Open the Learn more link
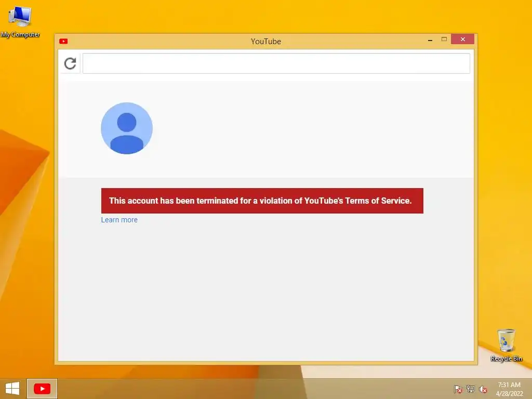This screenshot has height=399, width=532. (119, 220)
